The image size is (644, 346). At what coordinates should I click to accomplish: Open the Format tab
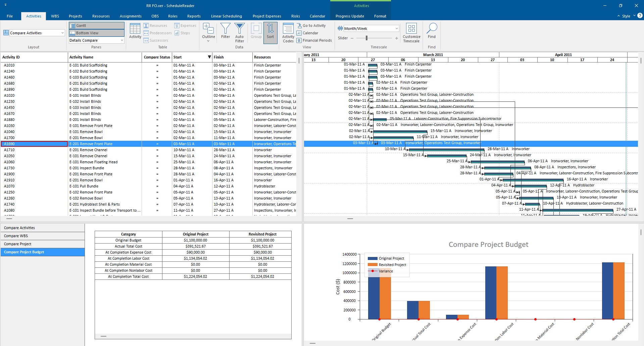point(380,16)
